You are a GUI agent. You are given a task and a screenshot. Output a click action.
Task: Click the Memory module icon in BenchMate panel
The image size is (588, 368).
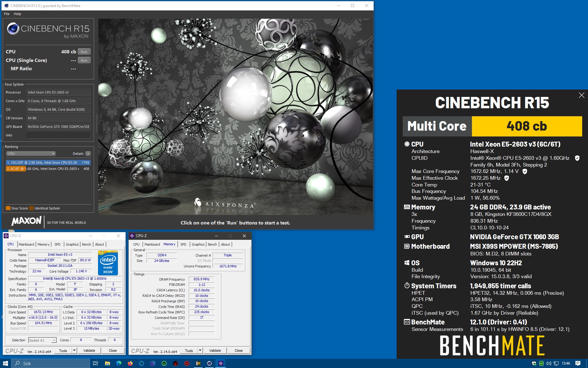407,207
